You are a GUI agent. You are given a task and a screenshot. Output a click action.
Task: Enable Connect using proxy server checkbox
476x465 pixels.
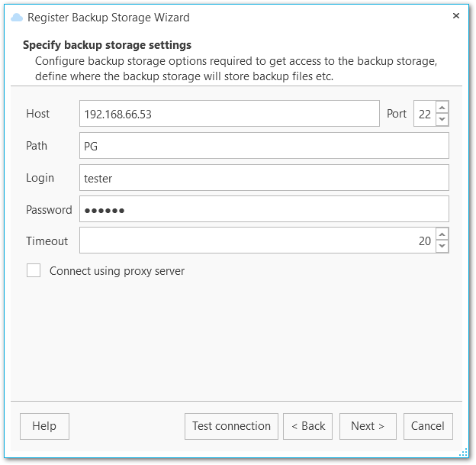point(34,270)
